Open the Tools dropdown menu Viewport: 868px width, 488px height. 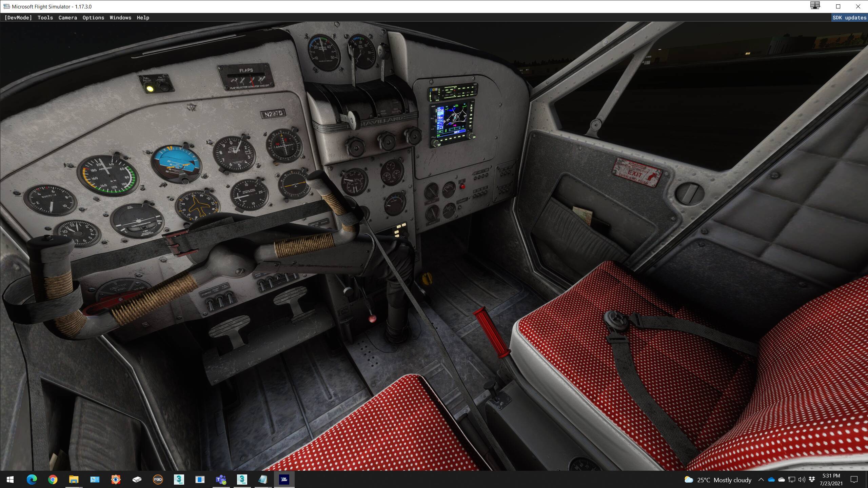tap(45, 18)
